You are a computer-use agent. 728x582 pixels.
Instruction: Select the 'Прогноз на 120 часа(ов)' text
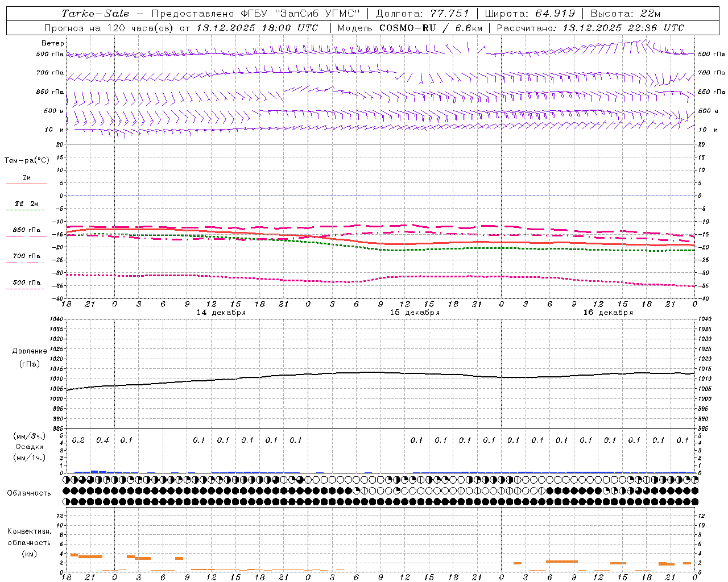pos(109,28)
